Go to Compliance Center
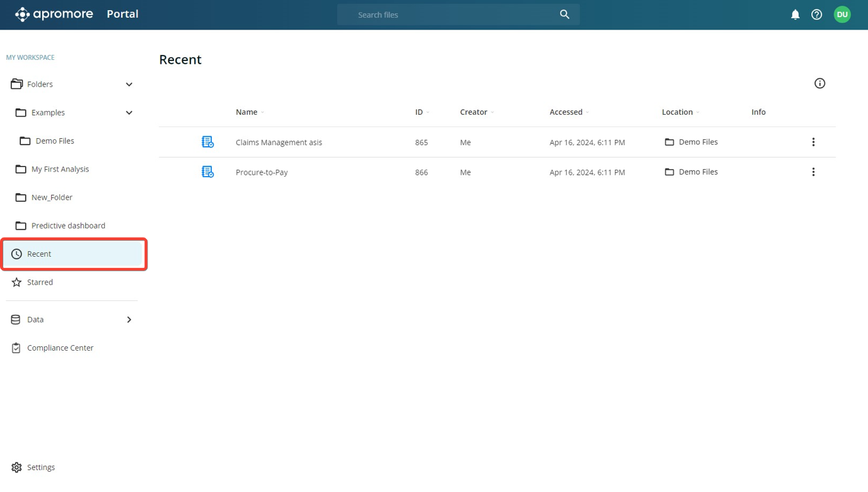Viewport: 868px width, 492px height. 60,348
